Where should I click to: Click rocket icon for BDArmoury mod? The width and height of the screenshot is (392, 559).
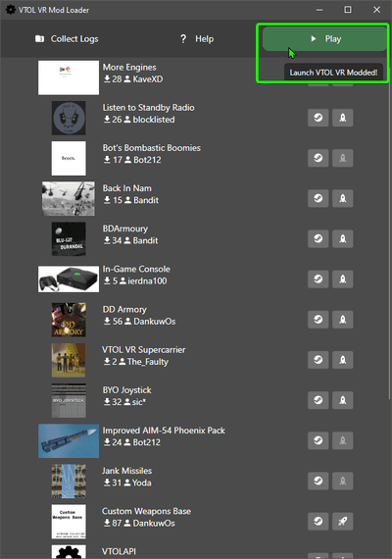click(x=342, y=238)
